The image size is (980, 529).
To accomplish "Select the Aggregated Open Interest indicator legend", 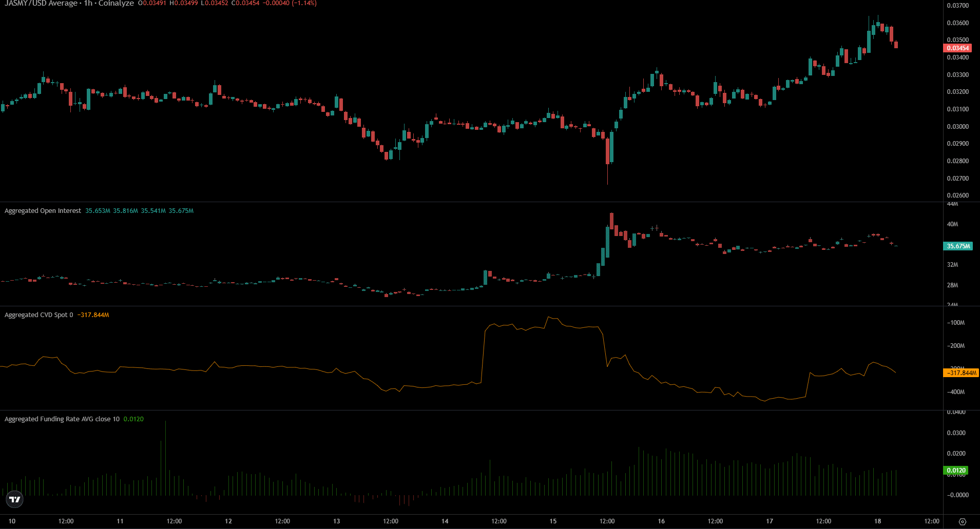I will point(43,211).
